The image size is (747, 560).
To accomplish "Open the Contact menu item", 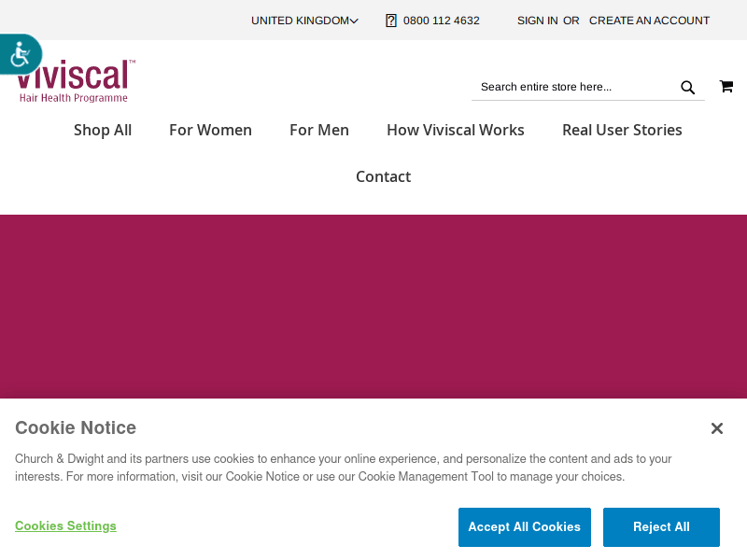I will tap(383, 176).
